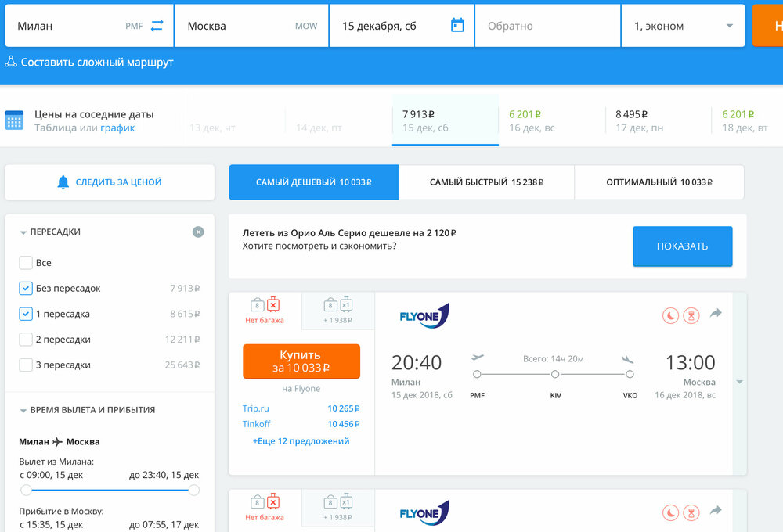Reset the ПЕРЕСАДКИ filter with the X icon
783x532 pixels.
coord(198,232)
